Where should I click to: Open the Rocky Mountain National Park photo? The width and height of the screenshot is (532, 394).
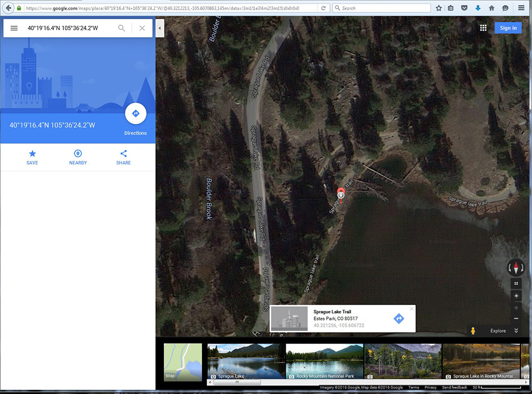pos(323,362)
